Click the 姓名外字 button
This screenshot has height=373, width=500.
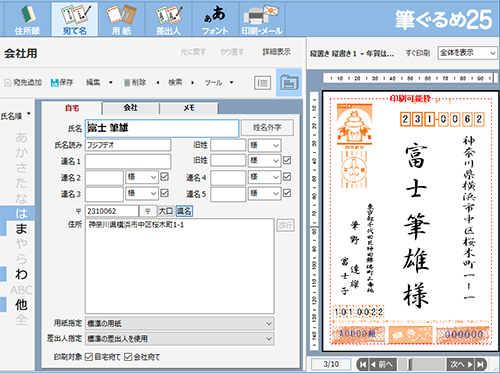click(x=267, y=127)
